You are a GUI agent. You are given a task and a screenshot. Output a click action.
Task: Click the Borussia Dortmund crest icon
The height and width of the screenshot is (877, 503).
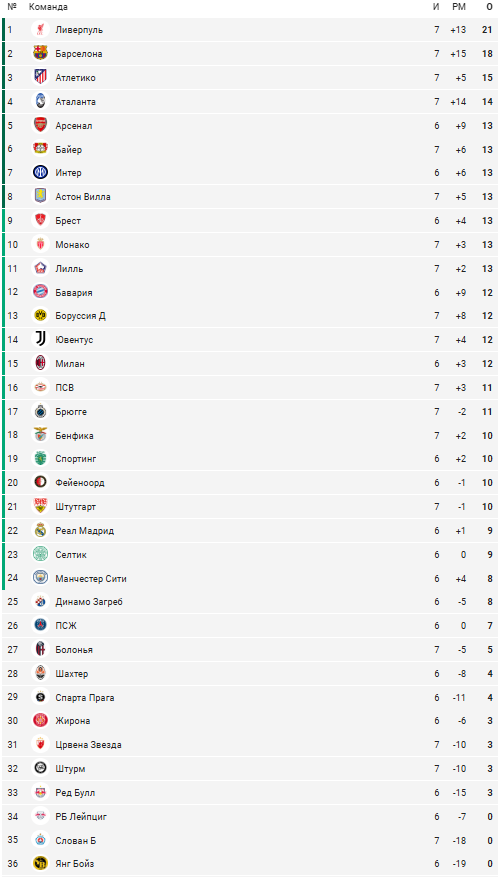click(x=40, y=315)
